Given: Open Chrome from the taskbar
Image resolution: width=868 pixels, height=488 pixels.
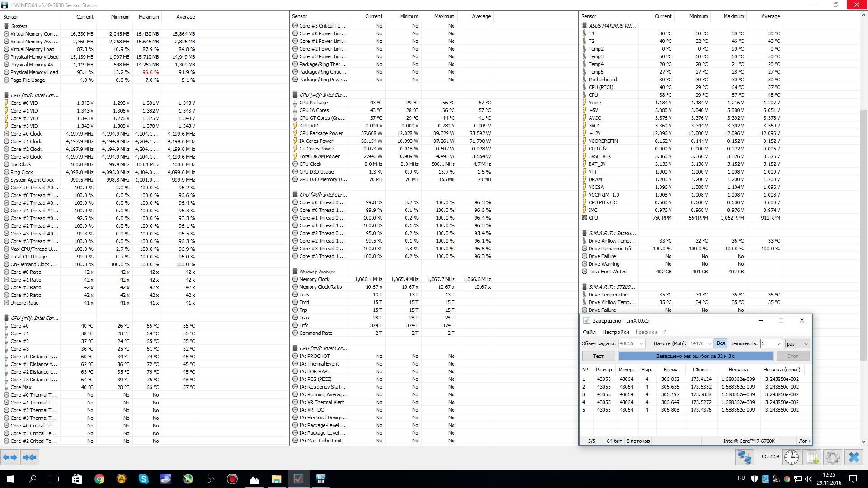Looking at the screenshot, I should click(x=99, y=479).
